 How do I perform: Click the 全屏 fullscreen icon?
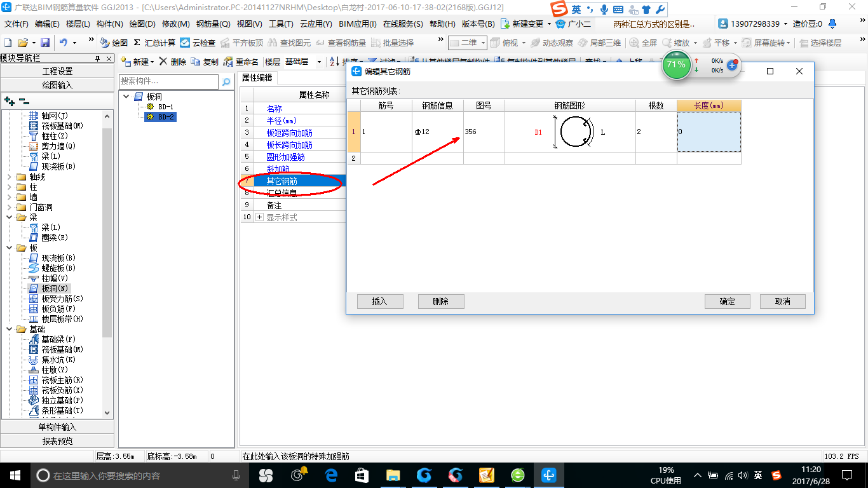point(644,43)
